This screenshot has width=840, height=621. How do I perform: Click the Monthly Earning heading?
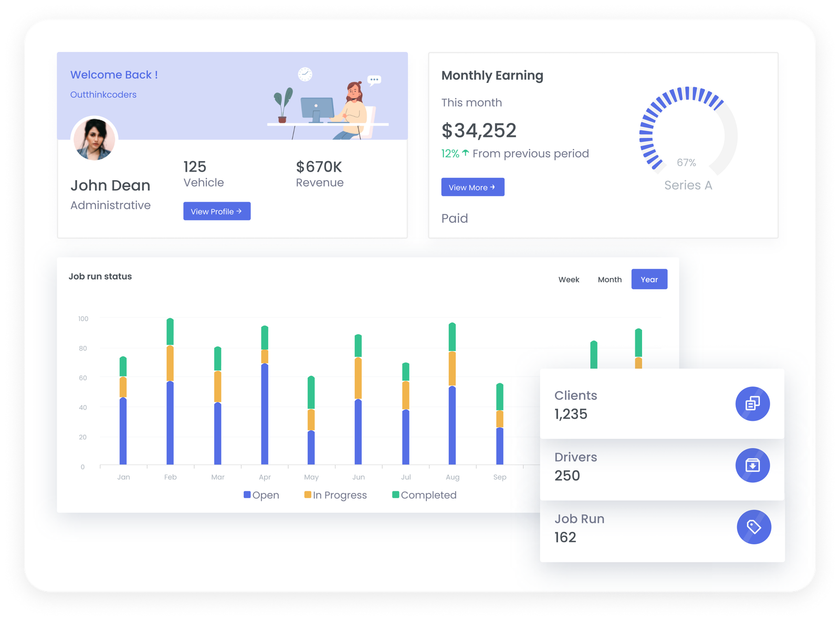[492, 76]
